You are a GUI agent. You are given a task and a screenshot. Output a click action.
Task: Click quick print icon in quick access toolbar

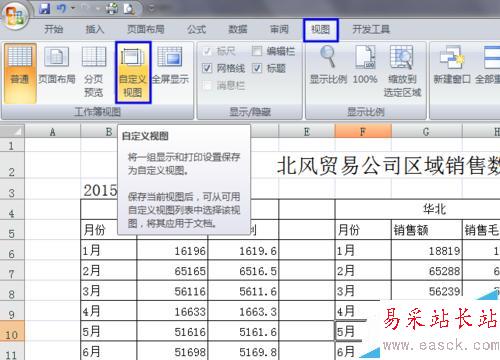point(112,9)
